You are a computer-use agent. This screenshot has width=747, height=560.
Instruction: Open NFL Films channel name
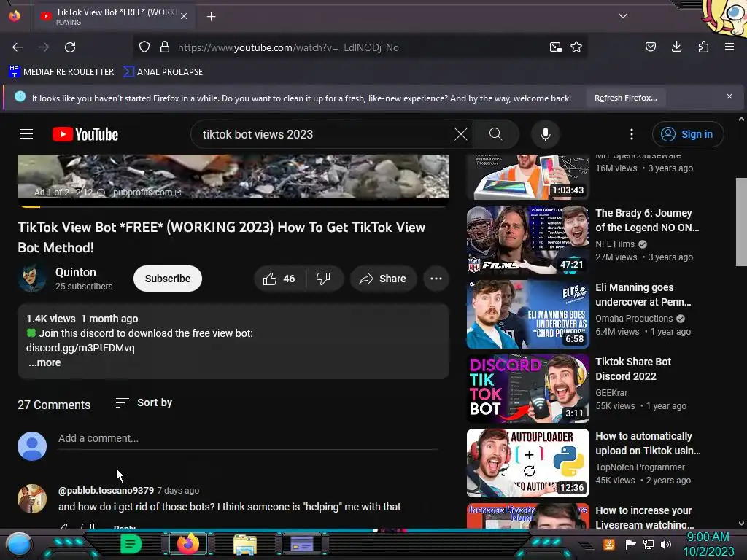click(614, 244)
